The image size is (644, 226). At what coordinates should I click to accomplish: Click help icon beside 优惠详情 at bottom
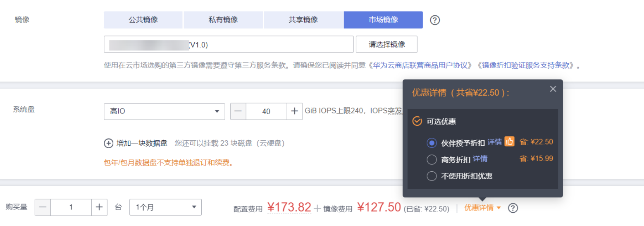(x=513, y=208)
